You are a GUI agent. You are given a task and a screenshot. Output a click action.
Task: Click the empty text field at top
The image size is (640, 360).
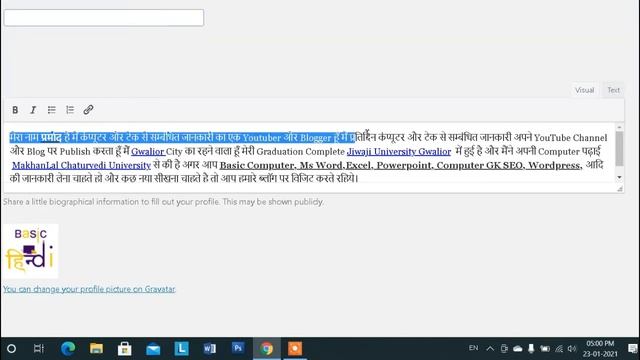[x=104, y=18]
